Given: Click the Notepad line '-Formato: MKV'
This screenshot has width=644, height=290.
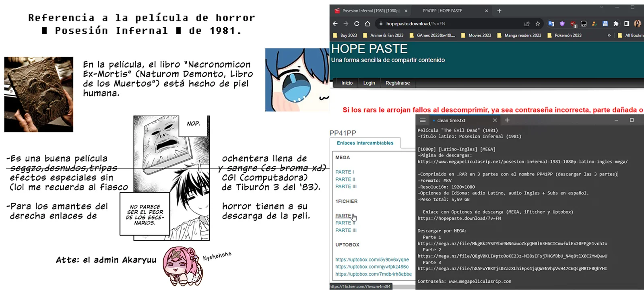Looking at the screenshot, I should coord(435,181).
